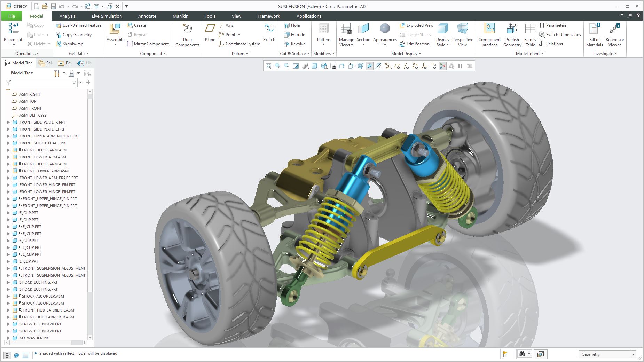The image size is (644, 362).
Task: Click the Edit Position button
Action: pyautogui.click(x=415, y=44)
